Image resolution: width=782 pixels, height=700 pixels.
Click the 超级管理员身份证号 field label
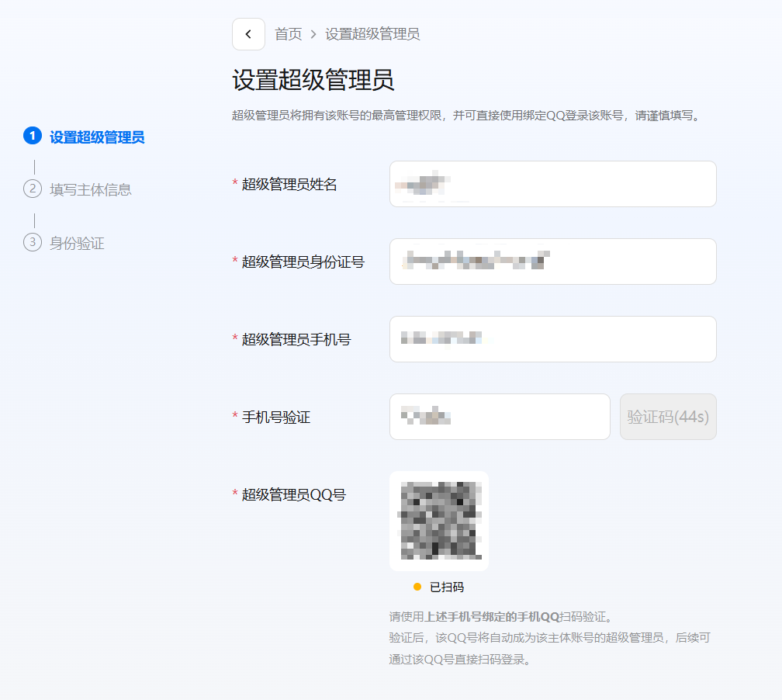point(303,262)
